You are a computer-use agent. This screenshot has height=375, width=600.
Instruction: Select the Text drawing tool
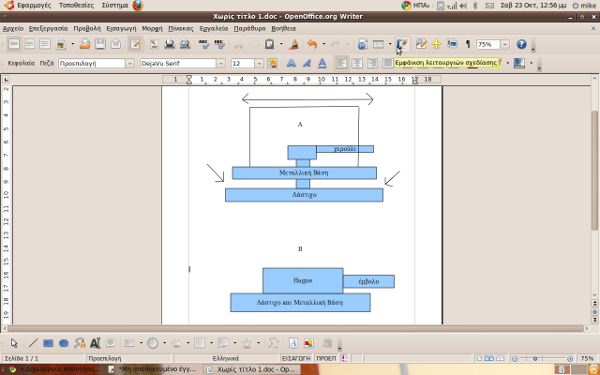pos(95,343)
